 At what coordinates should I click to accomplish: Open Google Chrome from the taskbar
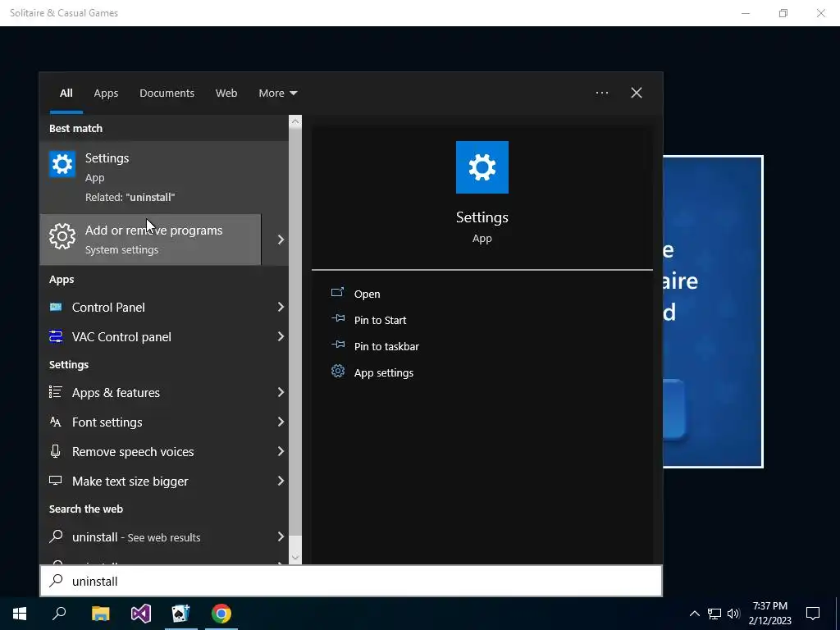(x=221, y=614)
